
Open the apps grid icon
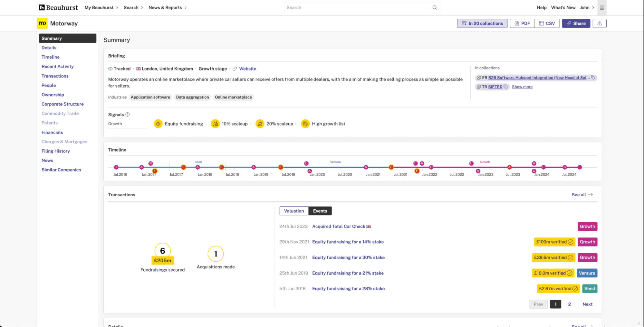pyautogui.click(x=601, y=7)
